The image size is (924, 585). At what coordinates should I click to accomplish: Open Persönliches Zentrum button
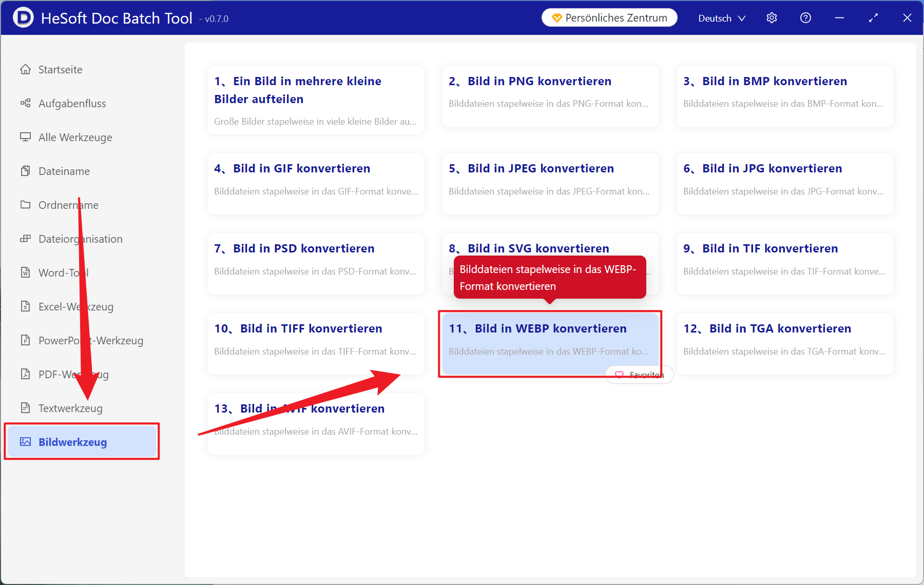pyautogui.click(x=609, y=18)
